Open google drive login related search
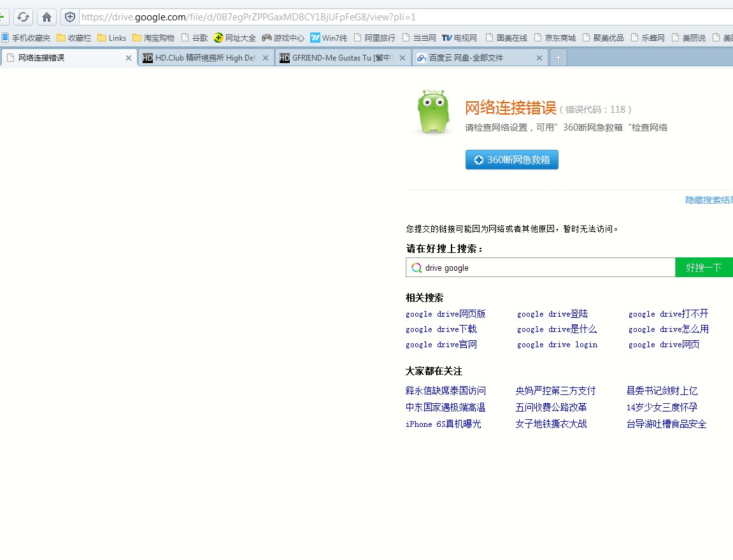Viewport: 733px width, 560px height. tap(557, 345)
